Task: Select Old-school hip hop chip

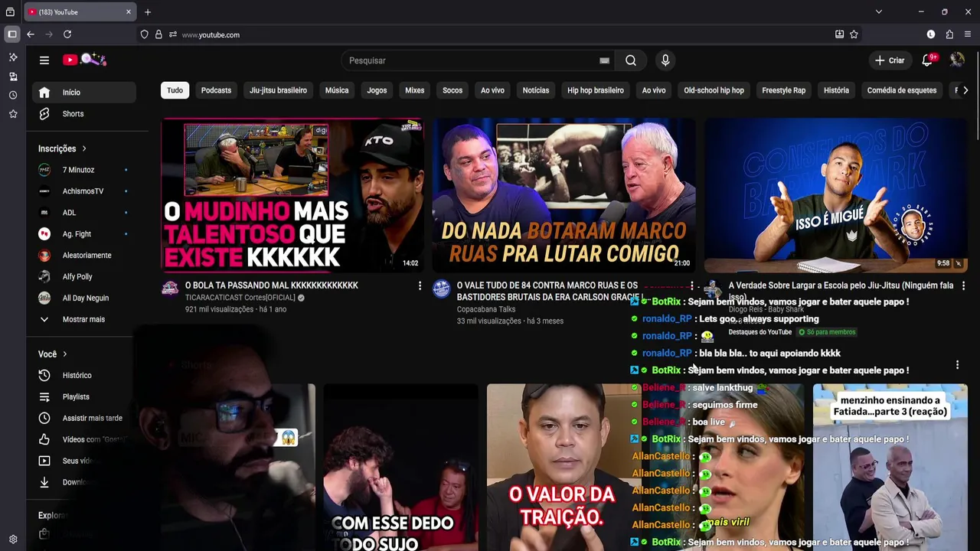Action: [714, 90]
